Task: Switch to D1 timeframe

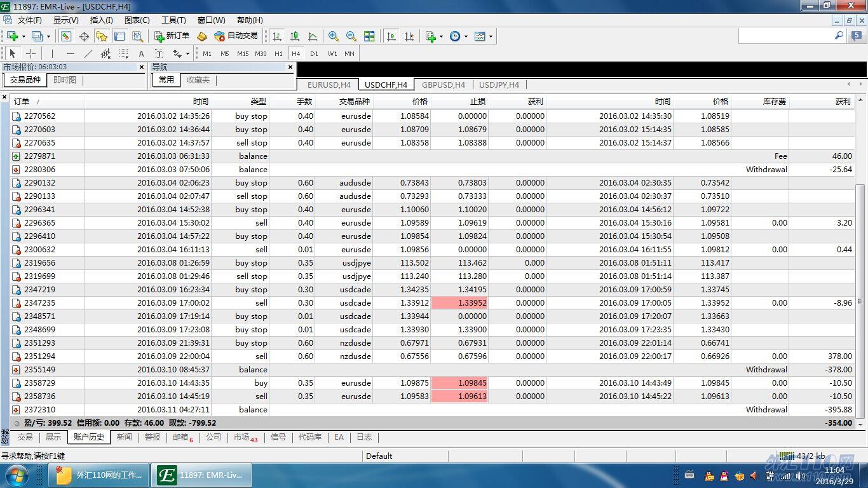Action: [314, 54]
